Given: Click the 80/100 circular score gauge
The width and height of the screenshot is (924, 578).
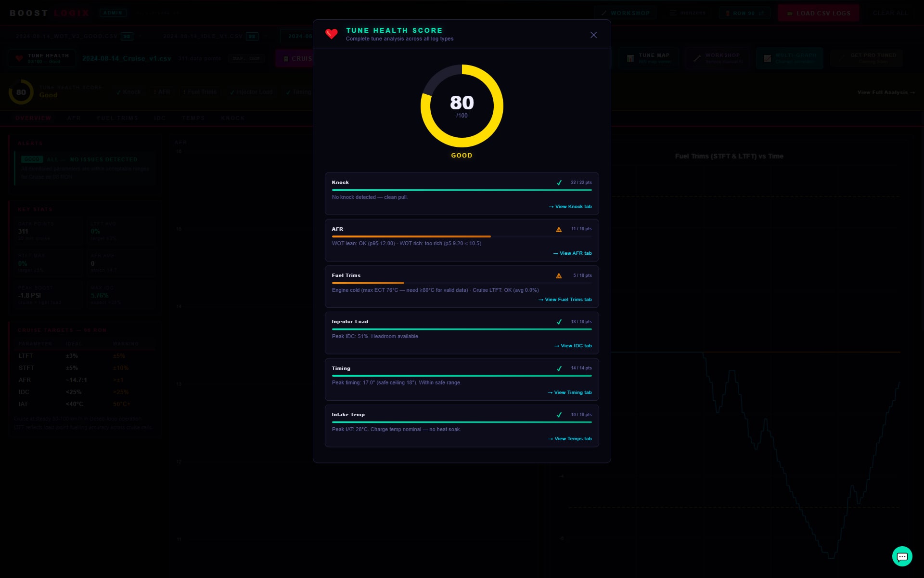Looking at the screenshot, I should pyautogui.click(x=462, y=106).
